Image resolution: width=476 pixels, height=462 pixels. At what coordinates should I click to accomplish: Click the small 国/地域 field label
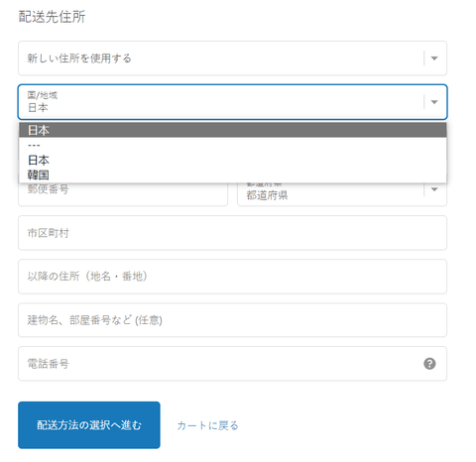click(42, 95)
